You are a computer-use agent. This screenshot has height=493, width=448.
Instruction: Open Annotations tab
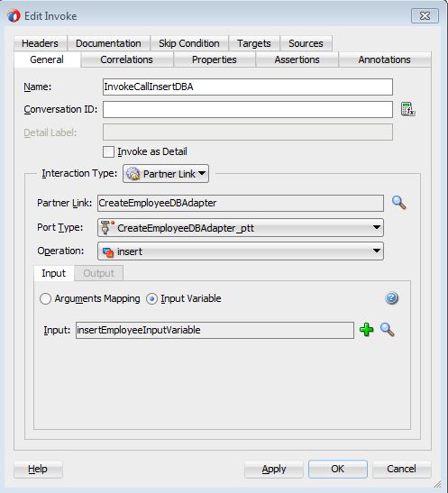pos(385,59)
